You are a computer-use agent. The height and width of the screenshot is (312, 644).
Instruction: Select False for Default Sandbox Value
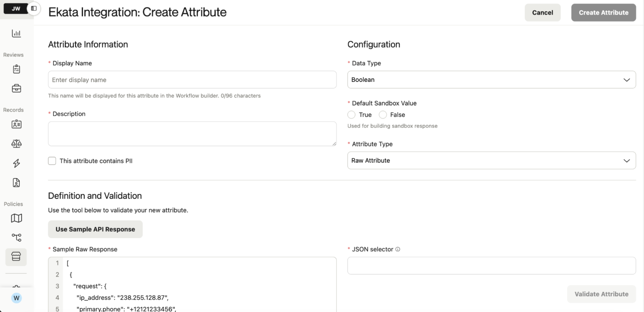tap(383, 115)
